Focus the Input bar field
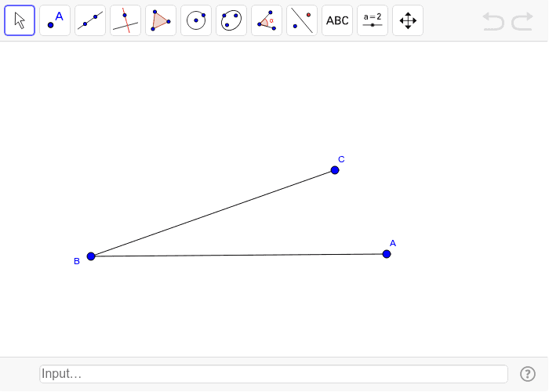The height and width of the screenshot is (392, 549). (x=274, y=374)
